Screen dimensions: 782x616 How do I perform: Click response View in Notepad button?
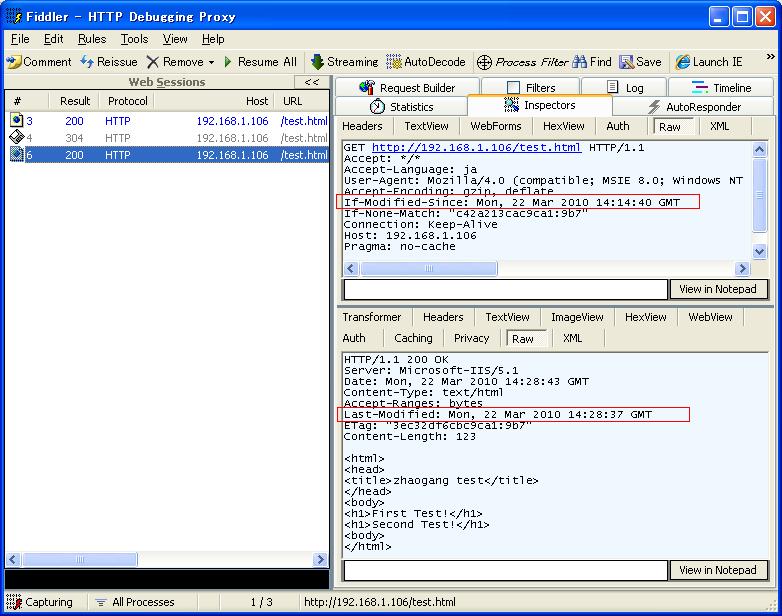(x=718, y=570)
